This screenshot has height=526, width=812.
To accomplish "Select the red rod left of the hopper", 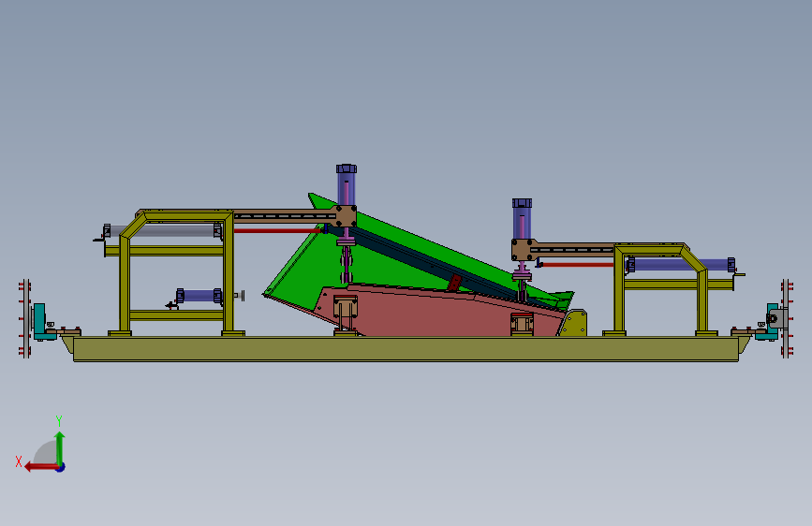I will tap(278, 231).
